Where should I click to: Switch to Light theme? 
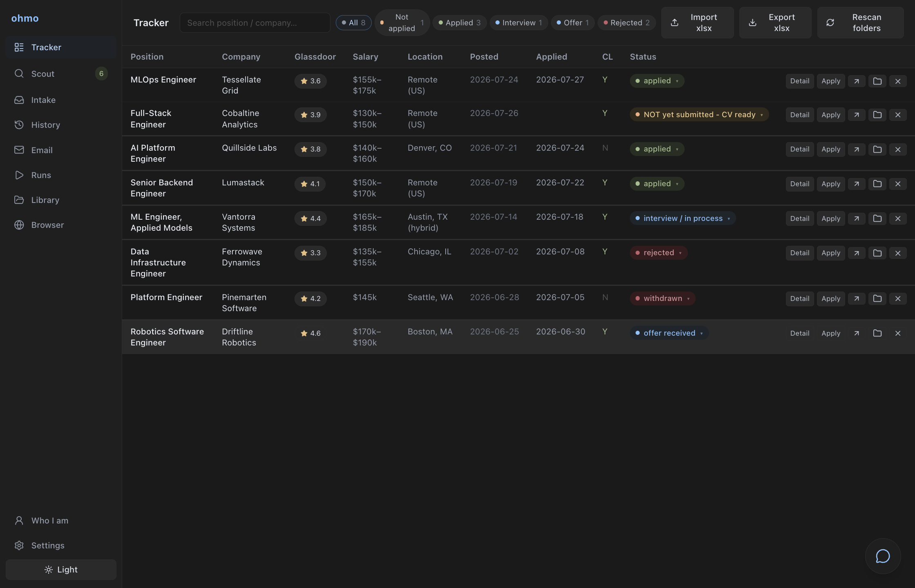[x=61, y=570]
